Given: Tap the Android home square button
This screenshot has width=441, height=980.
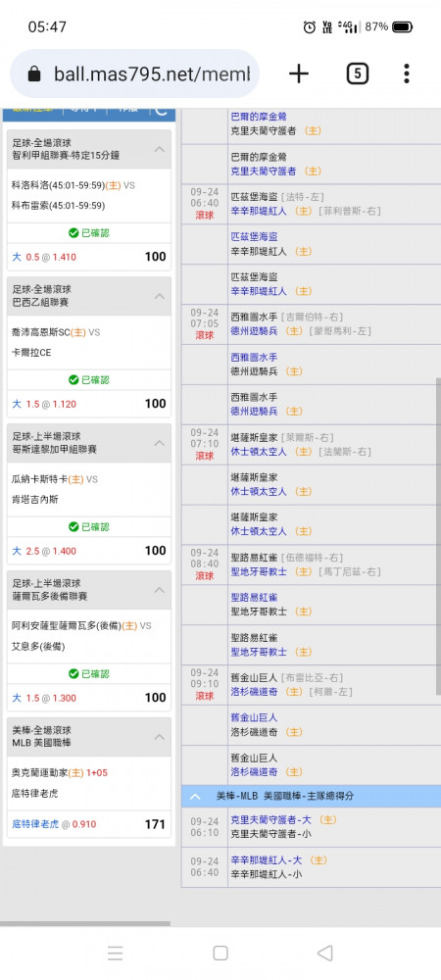Looking at the screenshot, I should click(x=220, y=953).
